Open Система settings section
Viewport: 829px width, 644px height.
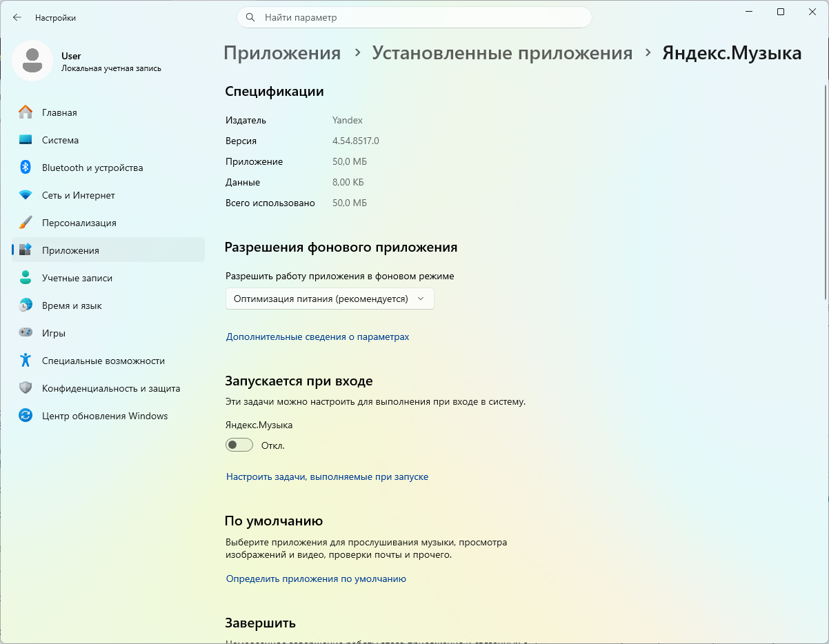coord(108,140)
